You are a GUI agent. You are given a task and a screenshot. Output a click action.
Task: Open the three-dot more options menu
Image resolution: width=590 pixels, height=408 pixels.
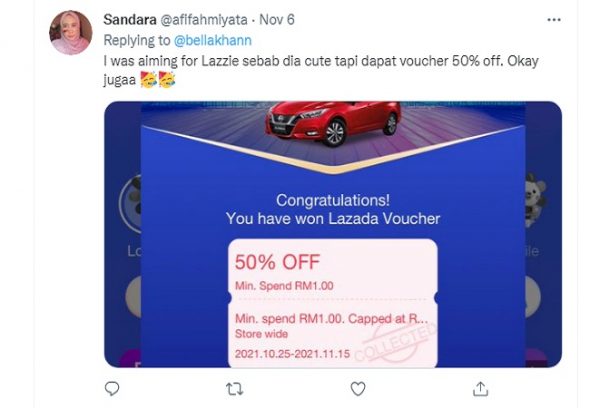(x=554, y=20)
